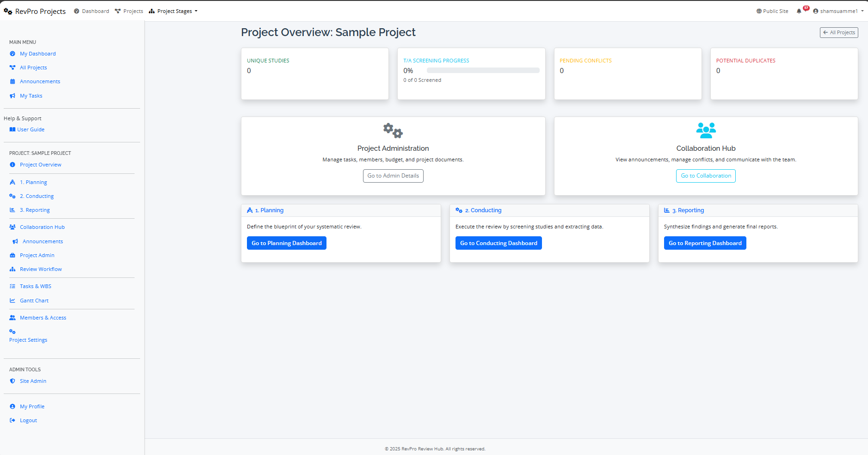Click the notification bell icon

tap(799, 11)
